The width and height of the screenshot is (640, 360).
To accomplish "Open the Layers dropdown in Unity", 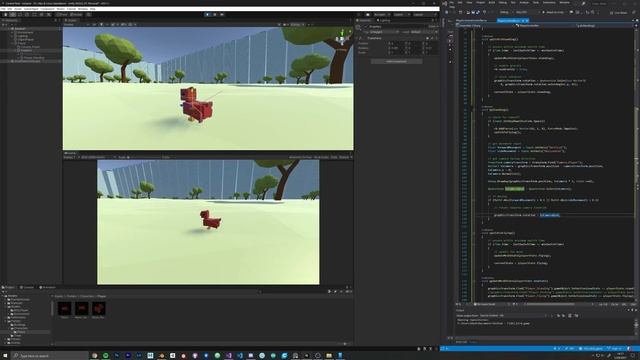I will 401,14.
